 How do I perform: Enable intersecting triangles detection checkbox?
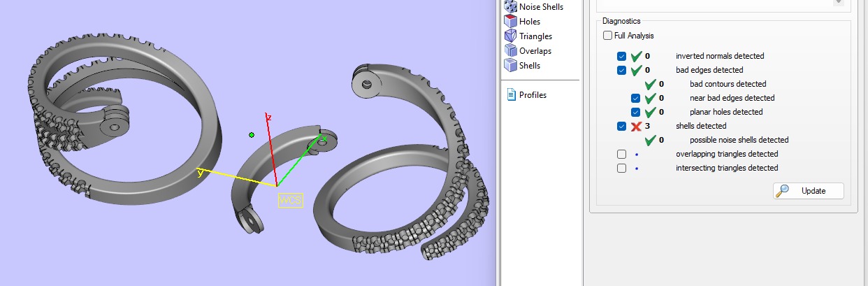[x=622, y=168]
